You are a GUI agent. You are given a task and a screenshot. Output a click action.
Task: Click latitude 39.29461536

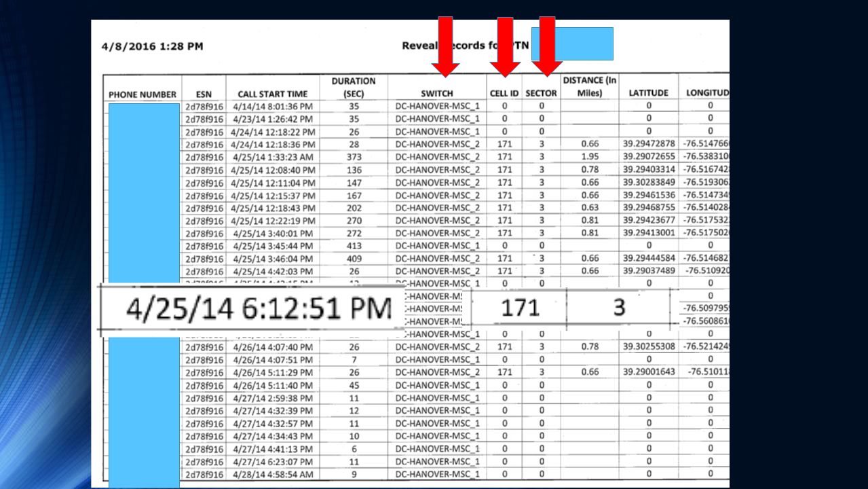click(x=649, y=195)
